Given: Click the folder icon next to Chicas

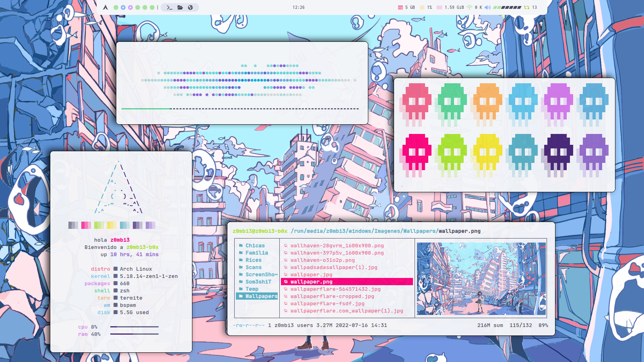Looking at the screenshot, I should pos(241,245).
